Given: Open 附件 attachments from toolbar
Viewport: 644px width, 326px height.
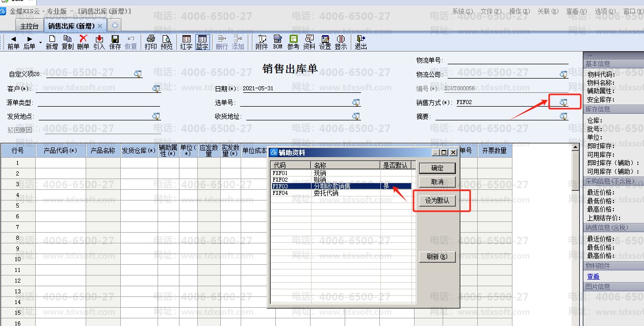Looking at the screenshot, I should pyautogui.click(x=262, y=42).
